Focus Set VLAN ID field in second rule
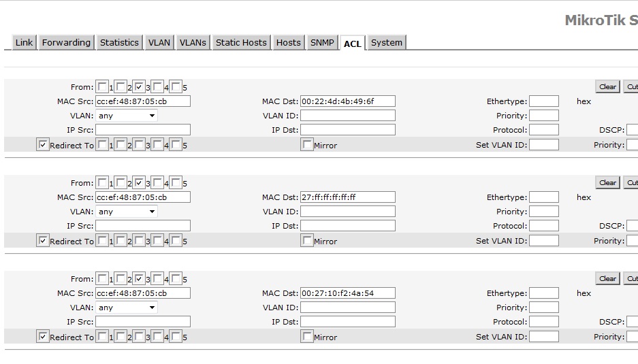The width and height of the screenshot is (638, 364). 544,241
